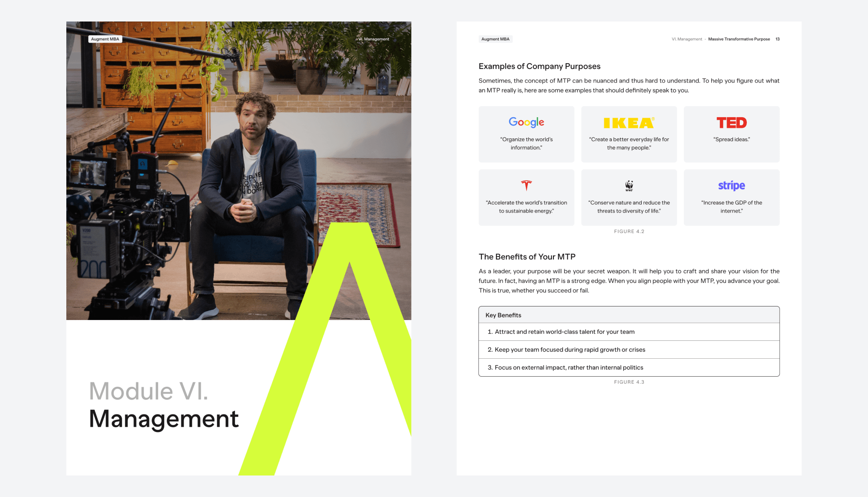Click the IKEA logo
Screen dimensions: 868x497
coord(629,123)
